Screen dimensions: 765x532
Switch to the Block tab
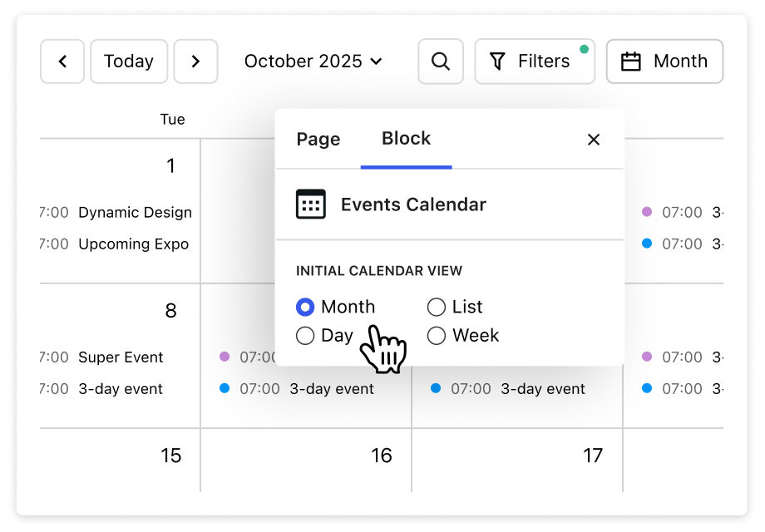(406, 139)
